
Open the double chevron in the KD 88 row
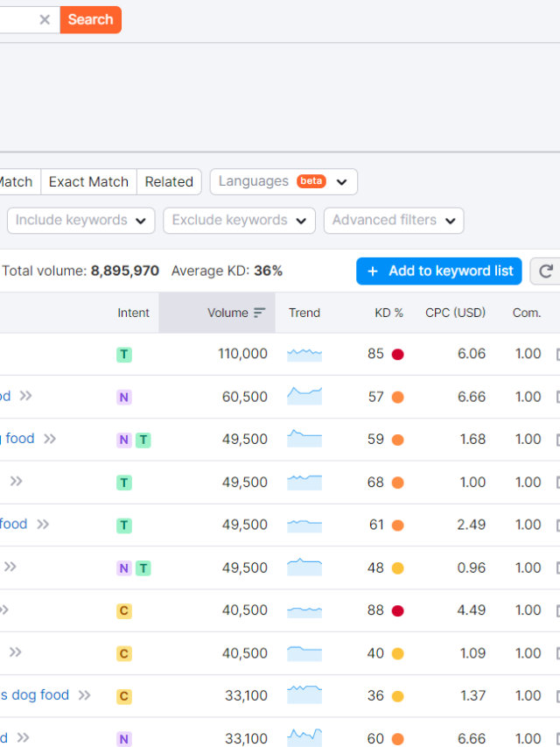(5, 610)
